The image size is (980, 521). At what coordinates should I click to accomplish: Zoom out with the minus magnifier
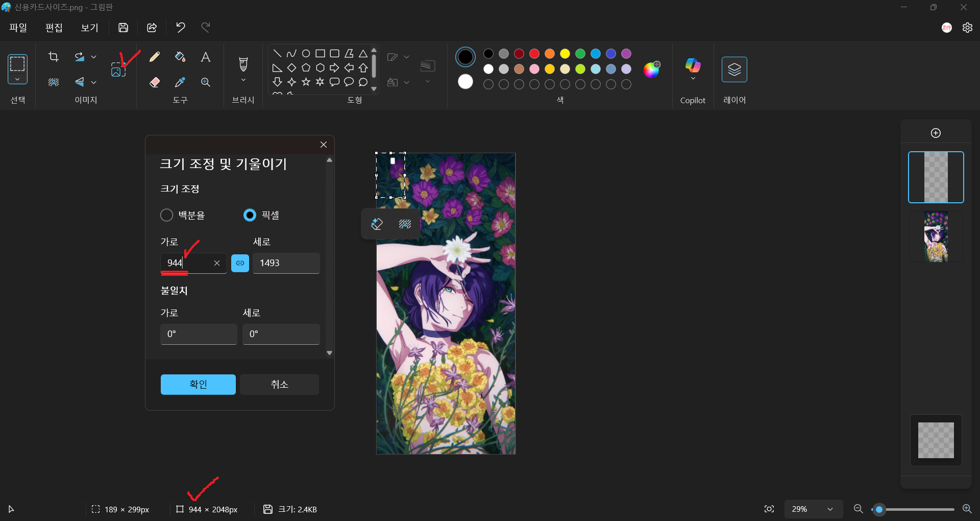coord(859,509)
